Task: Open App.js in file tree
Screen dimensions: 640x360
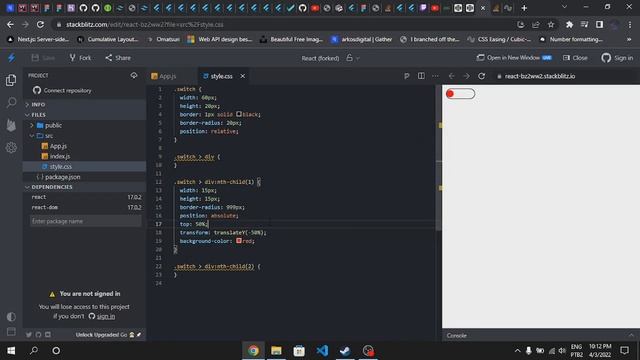Action: point(84,146)
